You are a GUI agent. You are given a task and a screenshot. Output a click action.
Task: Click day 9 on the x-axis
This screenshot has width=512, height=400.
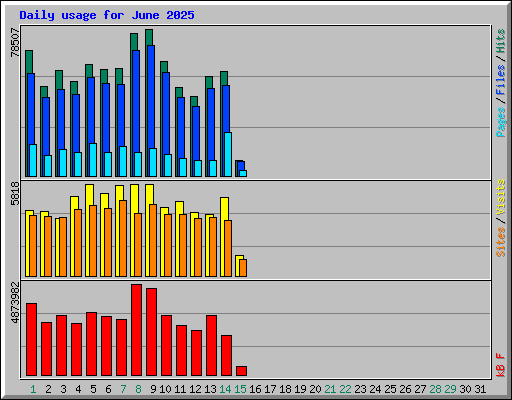click(x=153, y=389)
